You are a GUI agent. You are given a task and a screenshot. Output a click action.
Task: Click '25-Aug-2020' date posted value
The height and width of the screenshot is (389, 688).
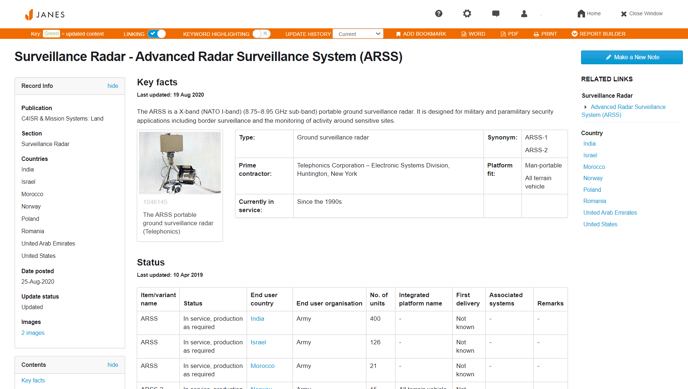pyautogui.click(x=38, y=282)
